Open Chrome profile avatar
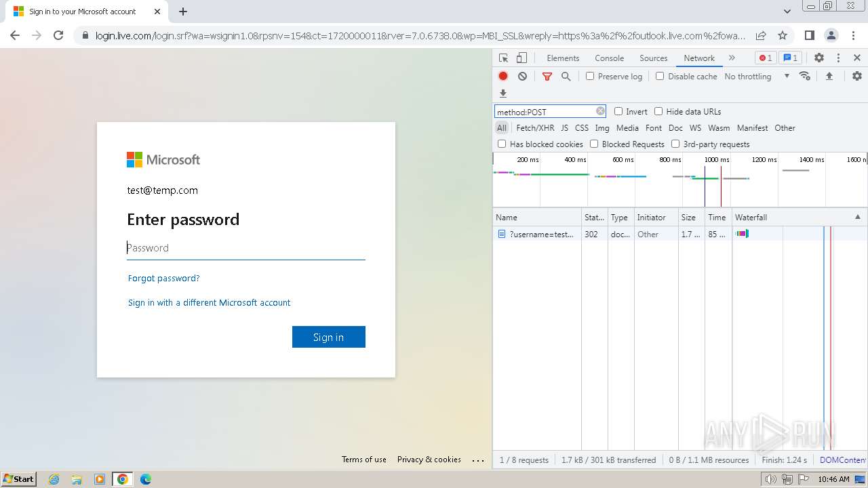Image resolution: width=868 pixels, height=488 pixels. 831,35
